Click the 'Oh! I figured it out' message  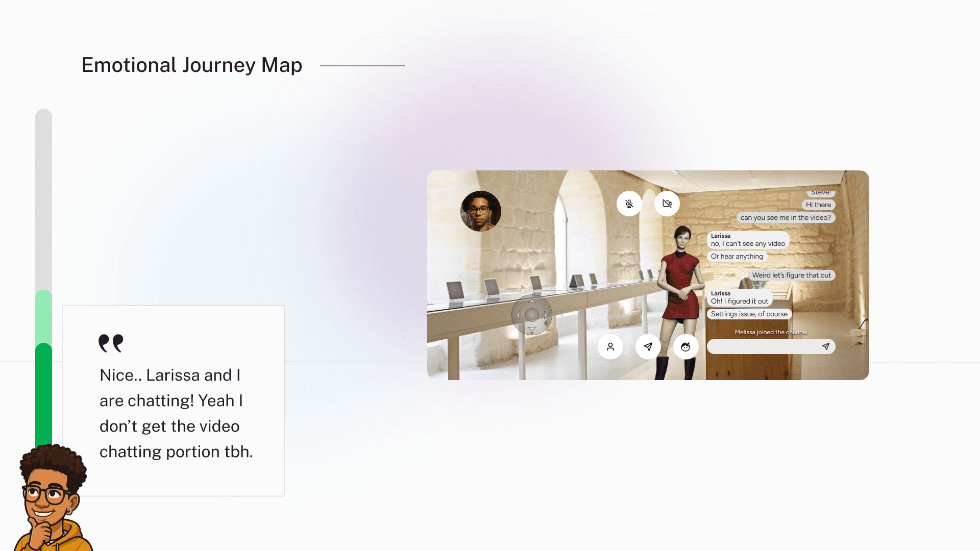click(739, 301)
